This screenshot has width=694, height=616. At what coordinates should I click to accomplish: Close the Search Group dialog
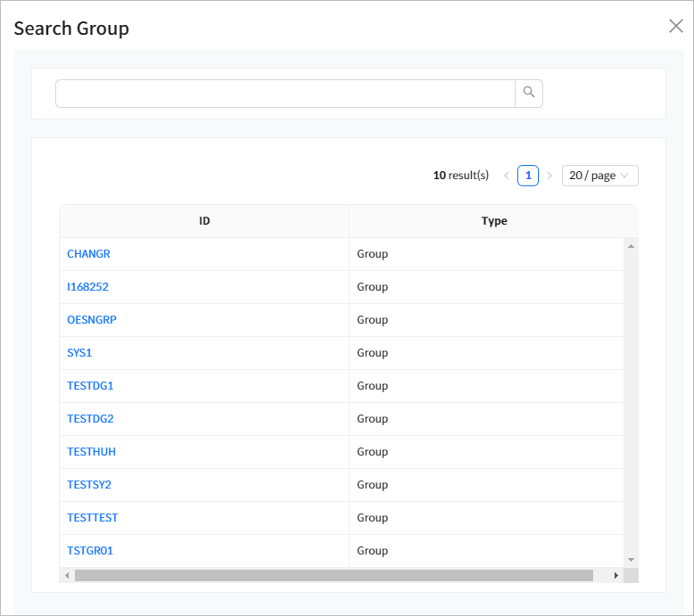pos(675,26)
